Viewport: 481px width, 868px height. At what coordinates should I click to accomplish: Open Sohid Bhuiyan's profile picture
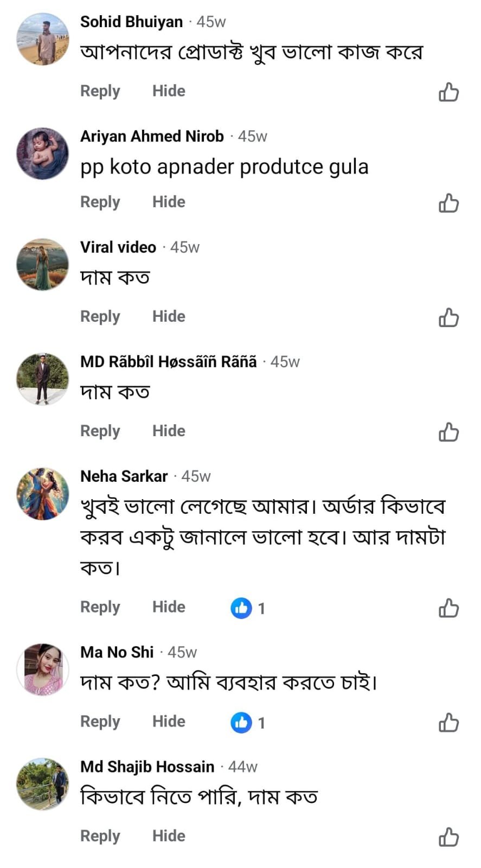[43, 40]
